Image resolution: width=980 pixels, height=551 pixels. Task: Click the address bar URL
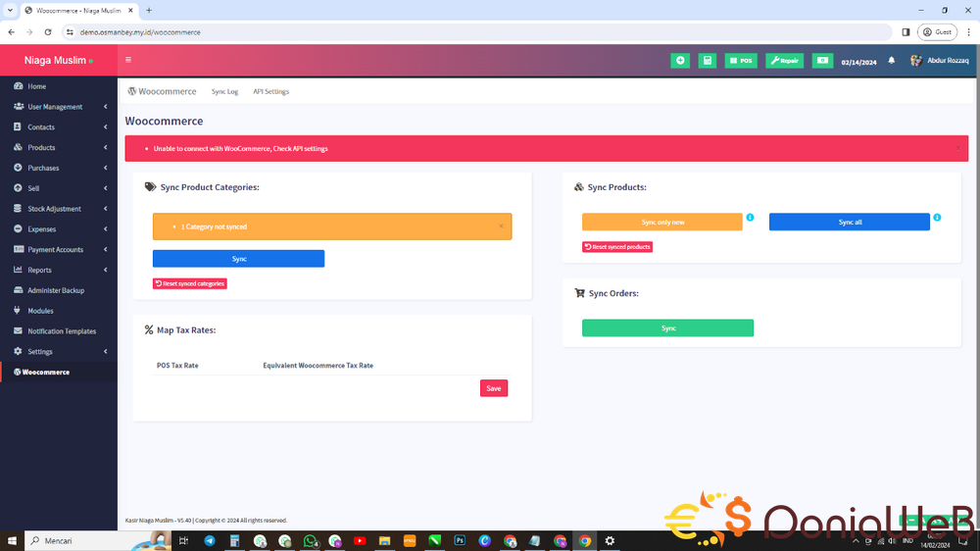(140, 32)
